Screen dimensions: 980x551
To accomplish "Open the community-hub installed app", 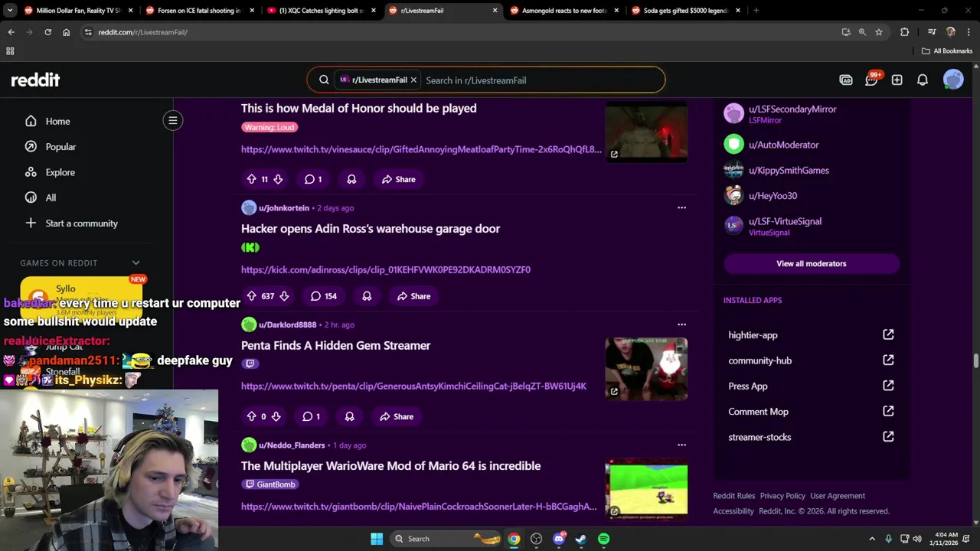I will [811, 360].
